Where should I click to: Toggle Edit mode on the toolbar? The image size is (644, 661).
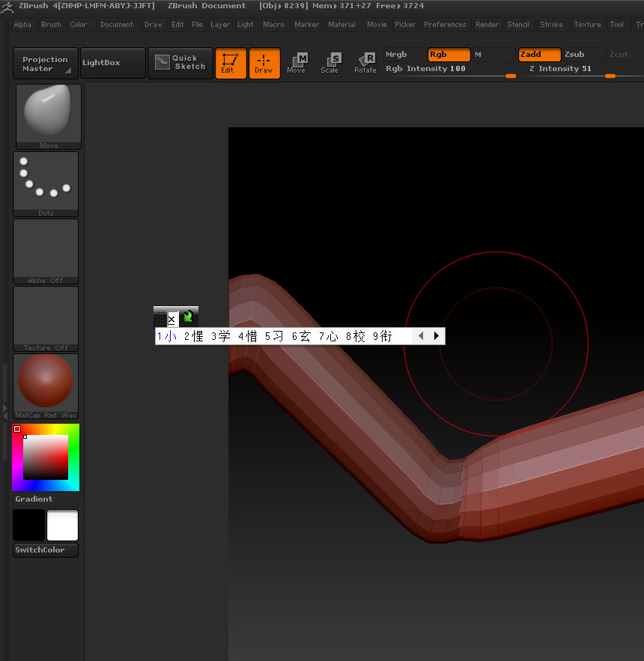231,63
